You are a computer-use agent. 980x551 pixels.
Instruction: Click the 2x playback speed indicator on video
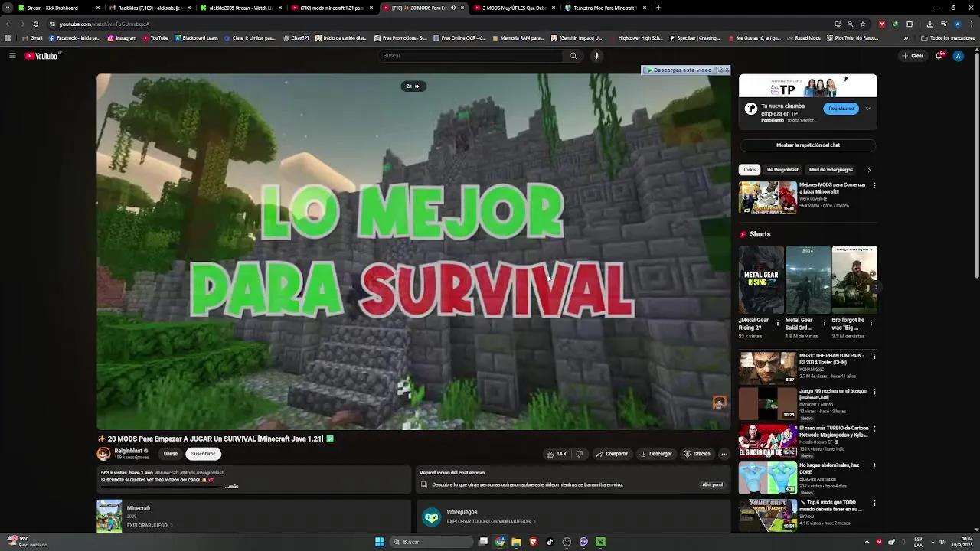(x=413, y=86)
